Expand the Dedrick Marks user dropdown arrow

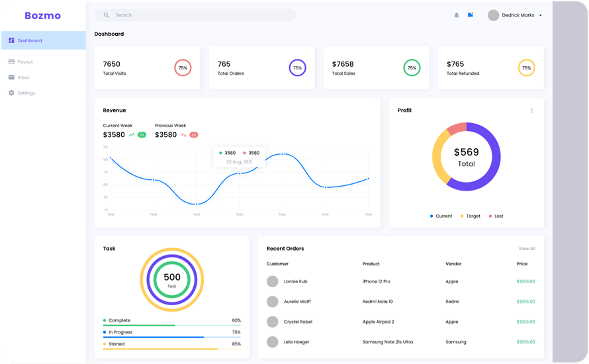[x=541, y=15]
